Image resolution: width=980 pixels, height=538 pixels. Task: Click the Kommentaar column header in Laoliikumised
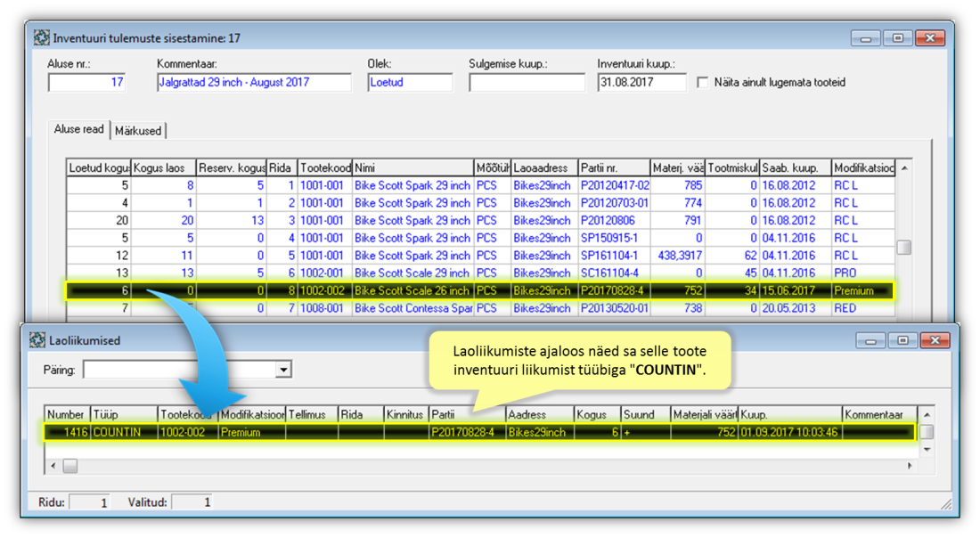[x=879, y=414]
